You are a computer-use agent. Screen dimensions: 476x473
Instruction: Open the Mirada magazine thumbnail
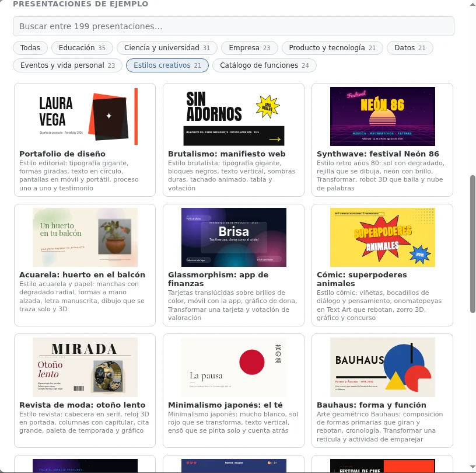point(85,367)
